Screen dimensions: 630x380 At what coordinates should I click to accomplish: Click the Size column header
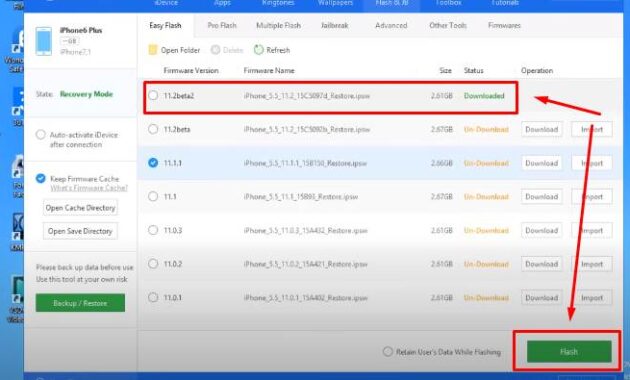pos(445,70)
